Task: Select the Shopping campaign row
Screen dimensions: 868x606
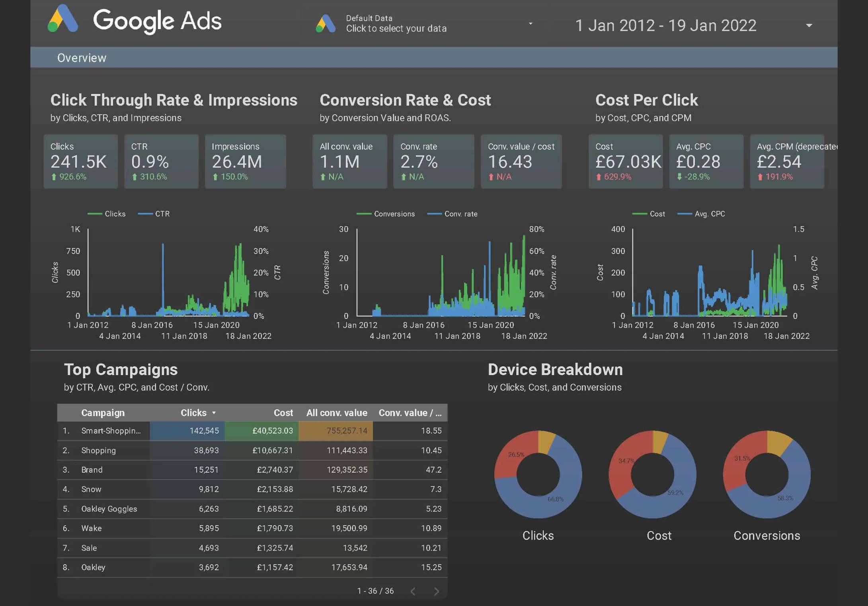Action: click(x=252, y=450)
